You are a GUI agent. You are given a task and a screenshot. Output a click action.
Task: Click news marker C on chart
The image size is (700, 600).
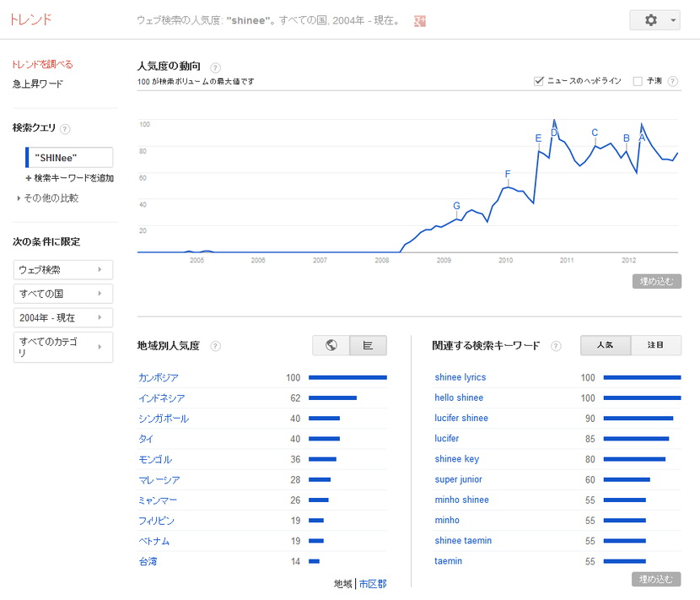point(595,132)
